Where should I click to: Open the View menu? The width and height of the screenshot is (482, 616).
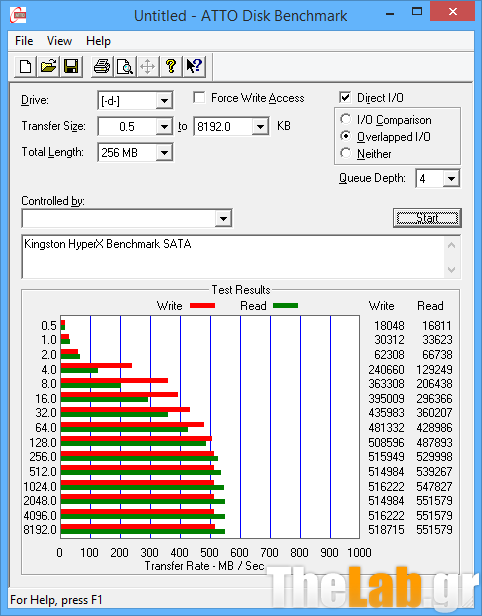tap(59, 41)
